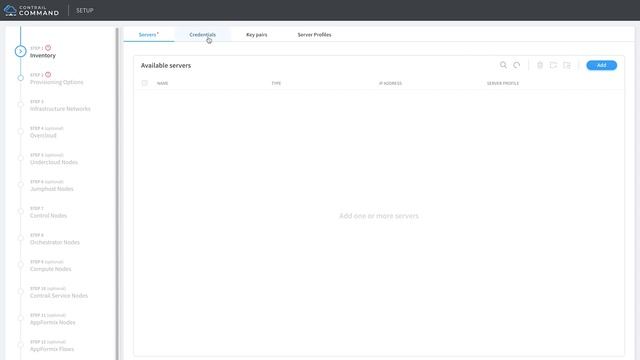The image size is (640, 360).
Task: Click the Step 2 timeline circle marker
Action: tap(20, 78)
